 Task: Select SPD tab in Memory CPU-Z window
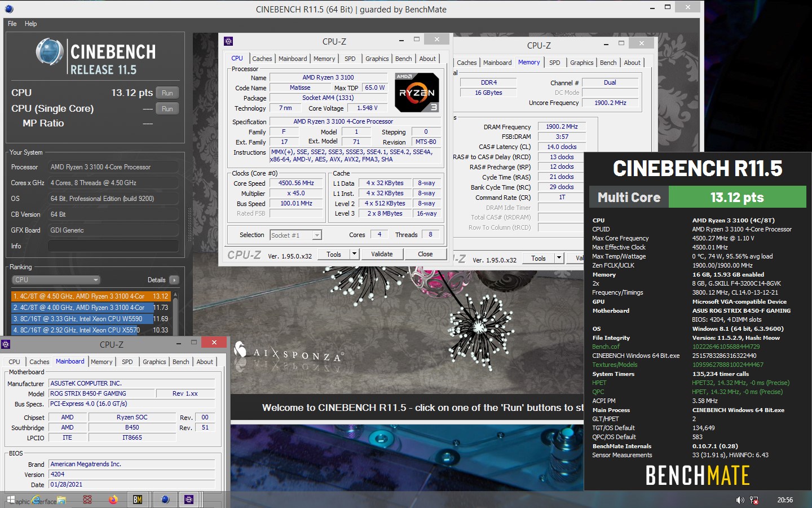(x=555, y=63)
